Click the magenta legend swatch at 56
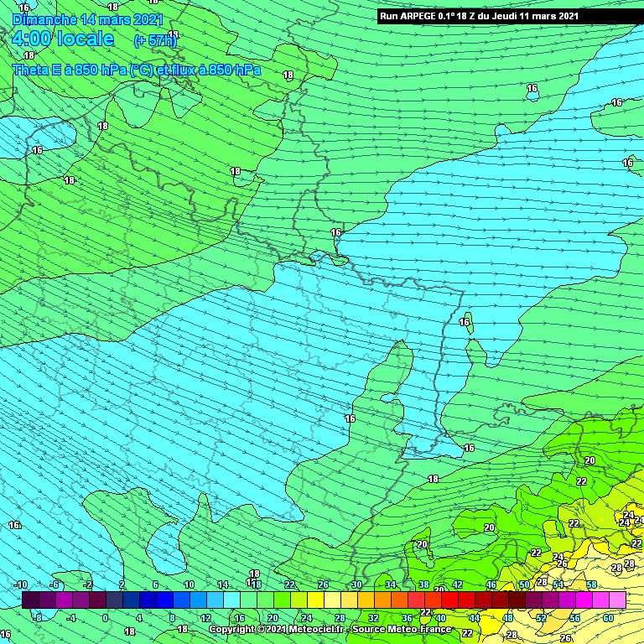Image resolution: width=644 pixels, height=644 pixels. tap(584, 600)
